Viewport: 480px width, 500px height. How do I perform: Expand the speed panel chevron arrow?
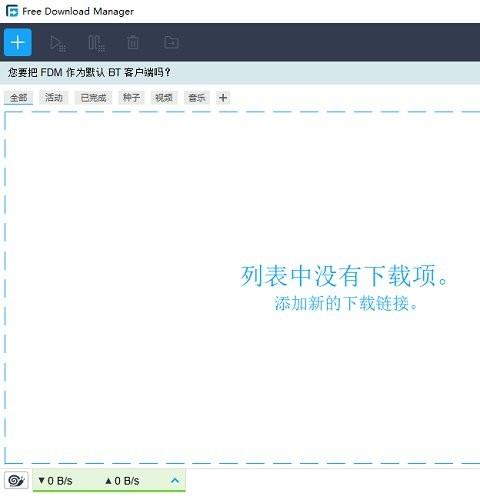coord(175,480)
